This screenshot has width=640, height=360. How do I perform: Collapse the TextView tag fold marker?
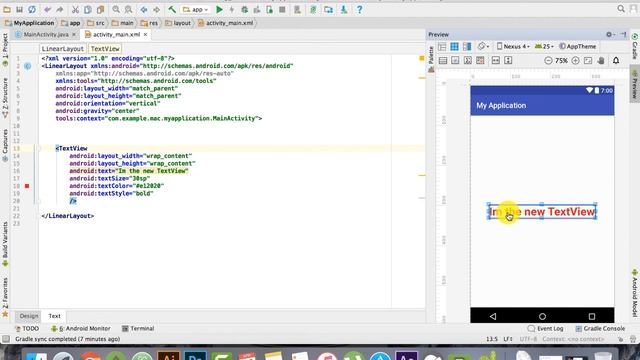click(x=38, y=149)
